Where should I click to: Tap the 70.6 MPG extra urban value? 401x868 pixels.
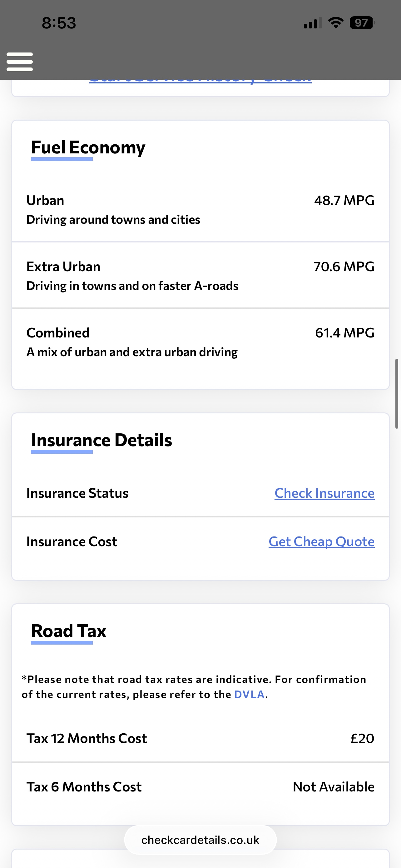pos(344,267)
